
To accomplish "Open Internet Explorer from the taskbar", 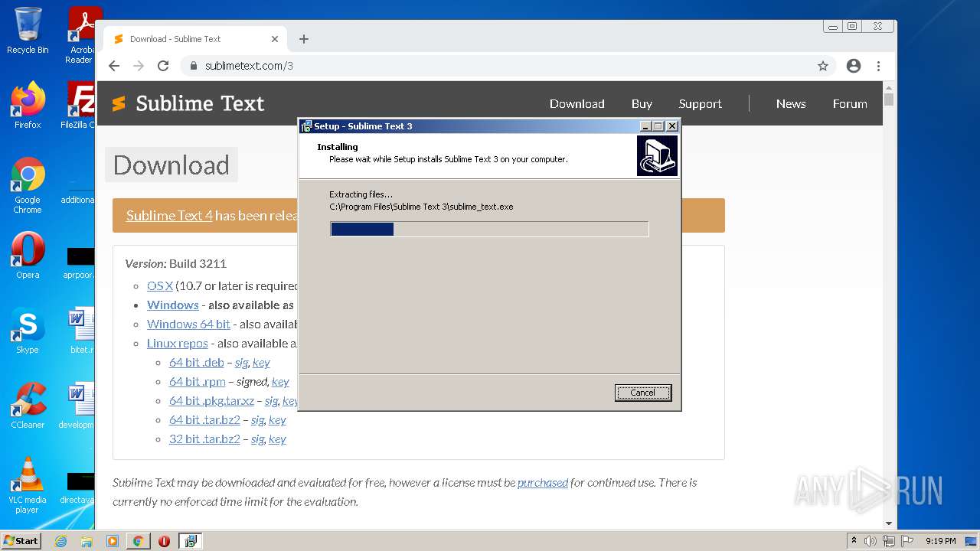I will click(60, 541).
